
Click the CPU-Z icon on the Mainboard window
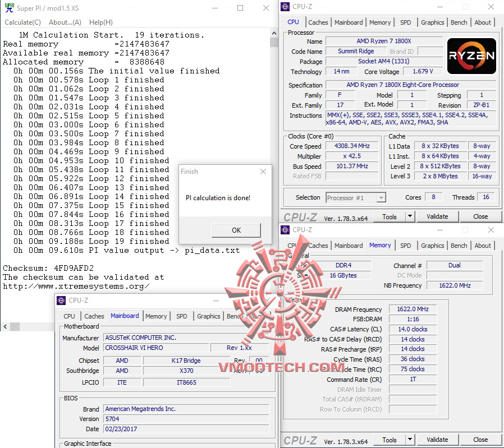(61, 301)
